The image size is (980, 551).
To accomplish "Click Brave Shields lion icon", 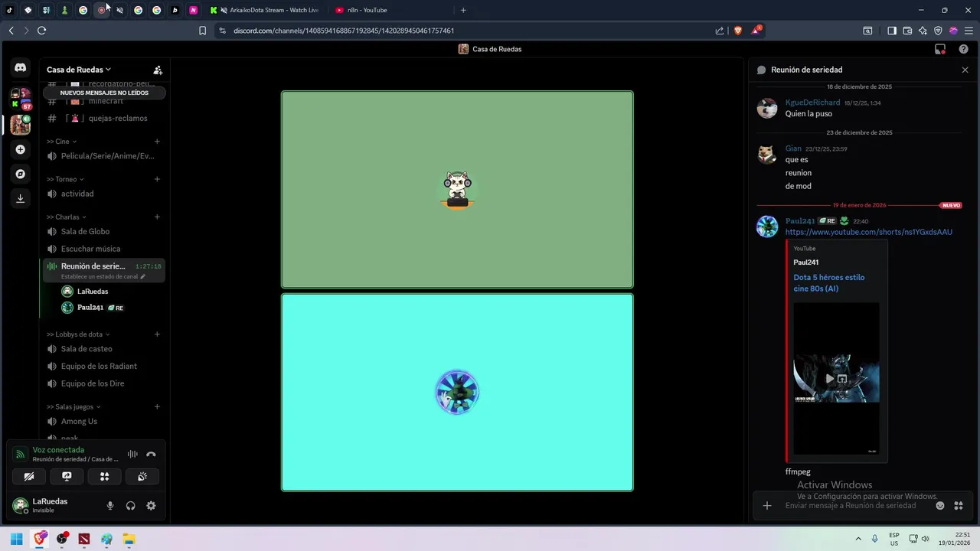I will (x=738, y=31).
